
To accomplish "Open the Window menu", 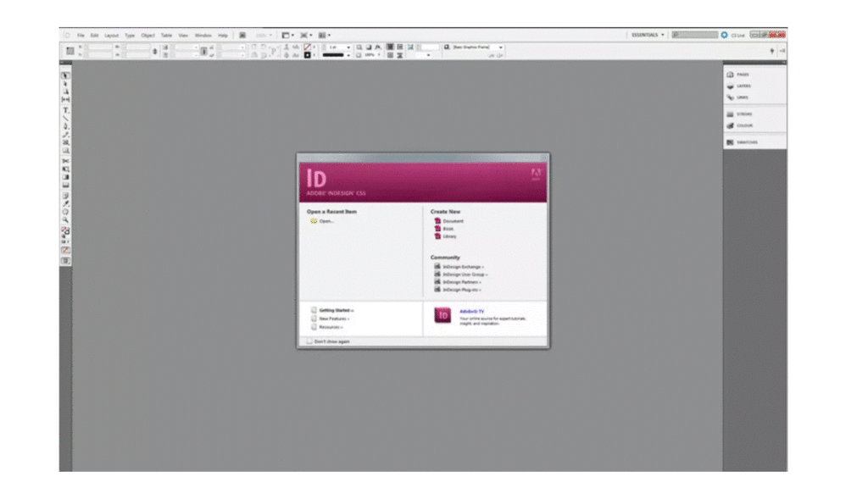I will coord(203,35).
